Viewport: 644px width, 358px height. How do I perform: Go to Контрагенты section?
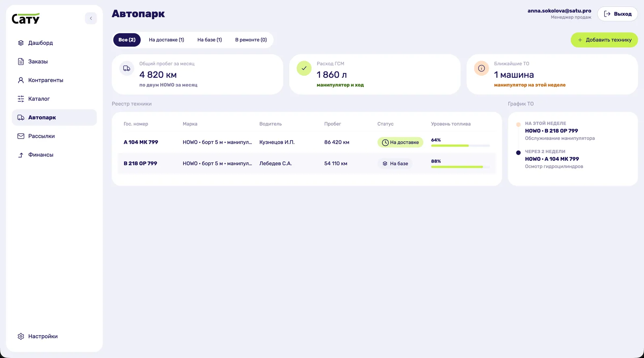(54, 80)
